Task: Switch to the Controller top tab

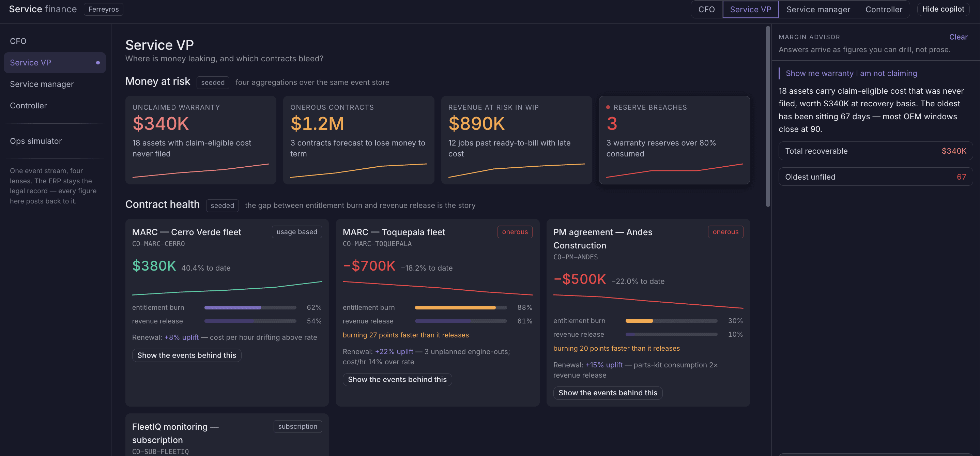Action: [x=883, y=9]
